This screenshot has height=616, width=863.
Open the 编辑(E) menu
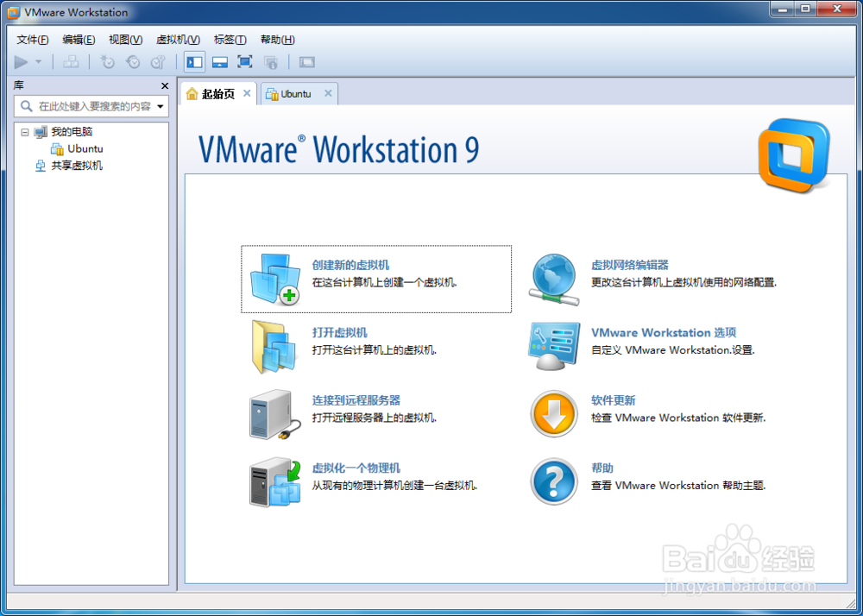point(79,40)
